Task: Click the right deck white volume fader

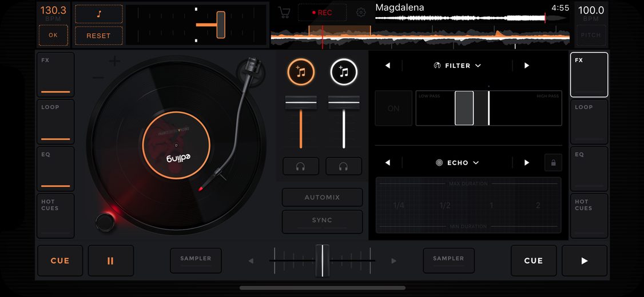Action: (x=344, y=102)
